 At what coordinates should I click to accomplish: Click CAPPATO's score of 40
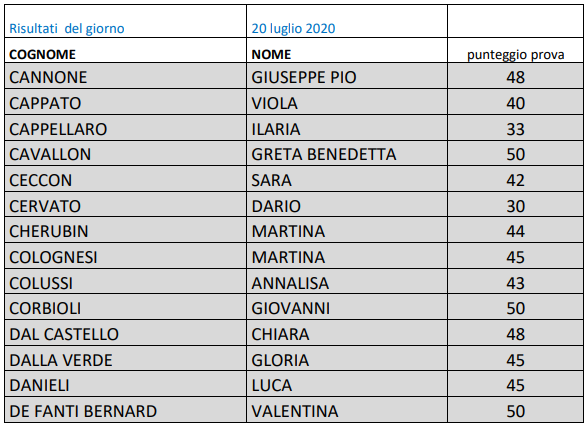pyautogui.click(x=515, y=102)
